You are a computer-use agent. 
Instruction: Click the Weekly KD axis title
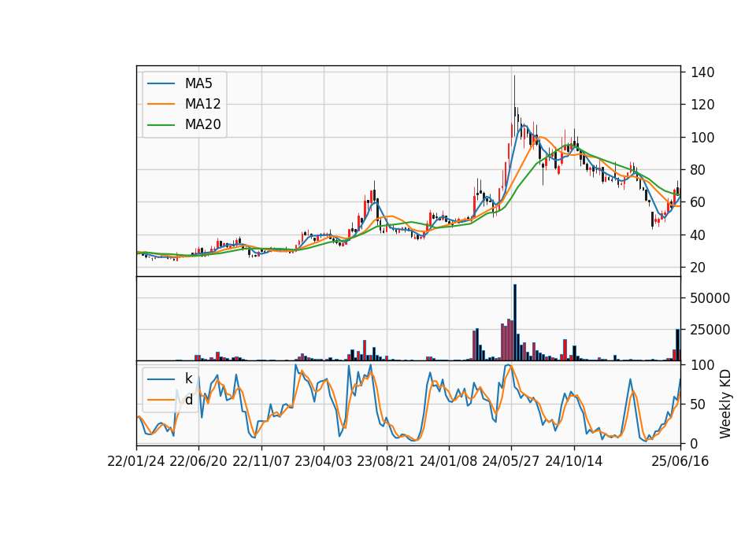tap(724, 404)
